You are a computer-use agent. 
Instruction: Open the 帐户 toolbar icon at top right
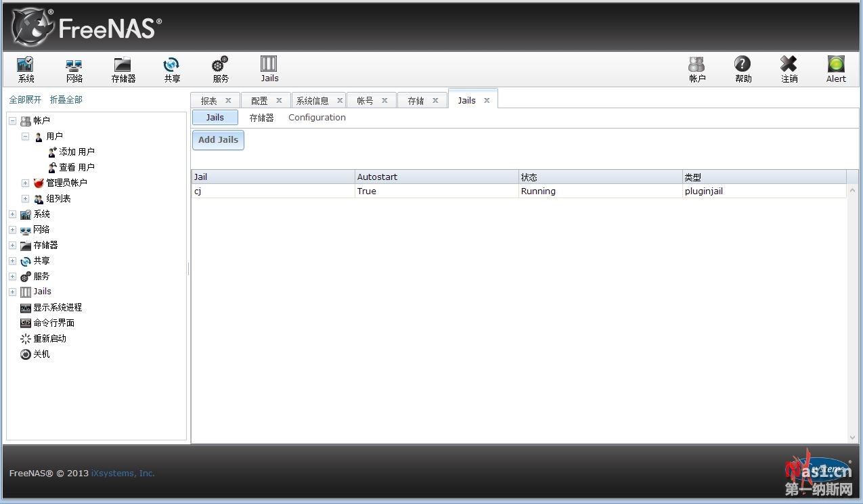[x=697, y=70]
